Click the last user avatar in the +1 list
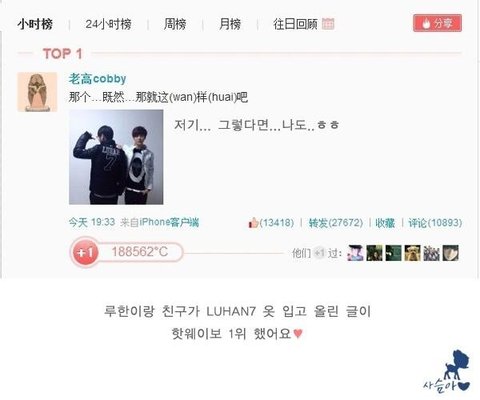Image resolution: width=480 pixels, height=400 pixels. click(451, 253)
